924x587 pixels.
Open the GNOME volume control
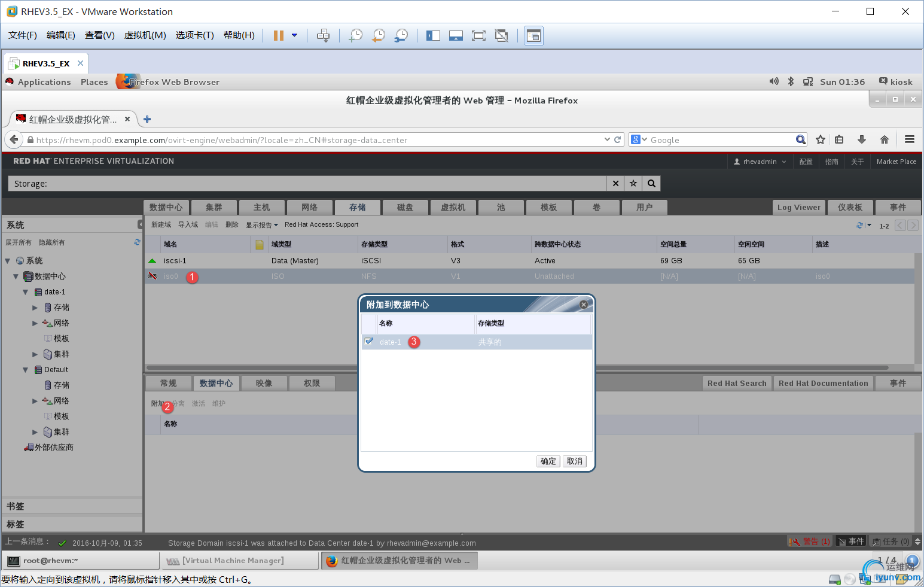[x=774, y=81]
